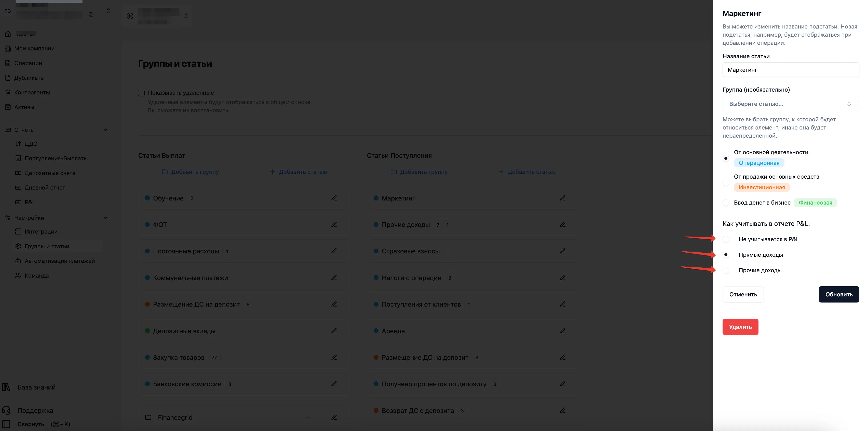This screenshot has width=868, height=431.
Task: Click the Финансовая badge
Action: (815, 203)
